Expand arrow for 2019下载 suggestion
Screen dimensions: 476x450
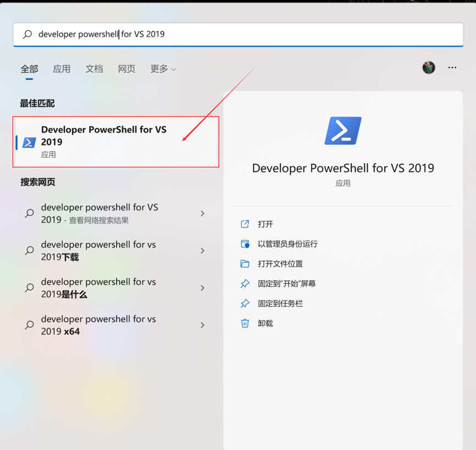click(x=202, y=251)
